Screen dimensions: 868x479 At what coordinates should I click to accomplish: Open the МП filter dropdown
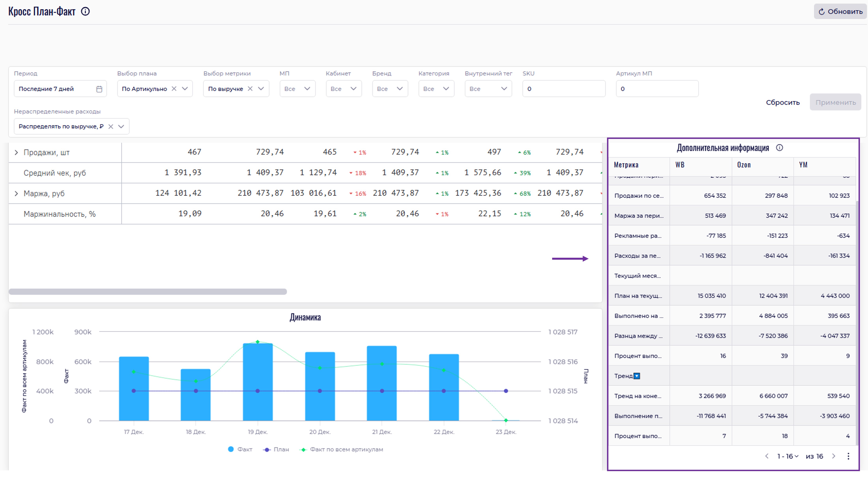pyautogui.click(x=297, y=89)
